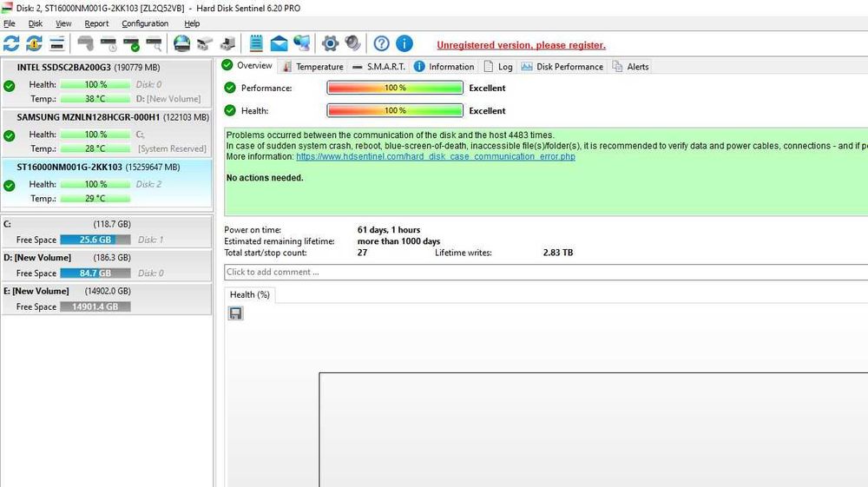Click the Health 100 % gradient bar
Image resolution: width=868 pixels, height=487 pixels.
tap(395, 110)
